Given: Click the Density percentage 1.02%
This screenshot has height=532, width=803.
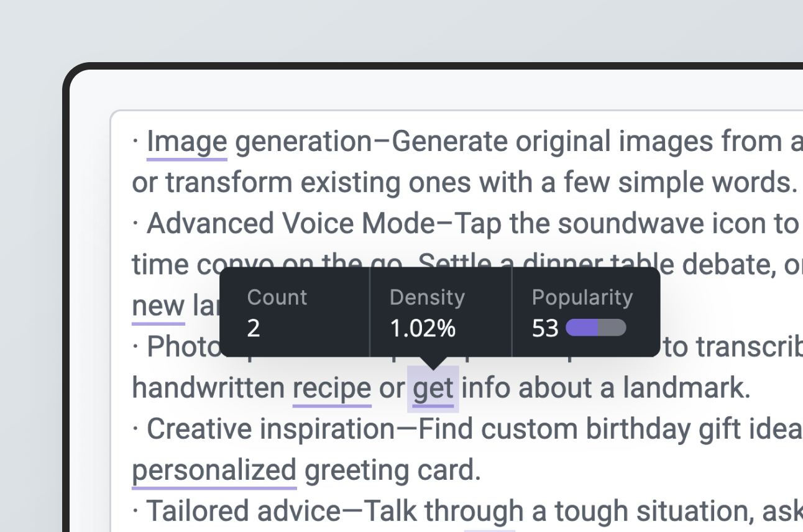Looking at the screenshot, I should tap(423, 328).
